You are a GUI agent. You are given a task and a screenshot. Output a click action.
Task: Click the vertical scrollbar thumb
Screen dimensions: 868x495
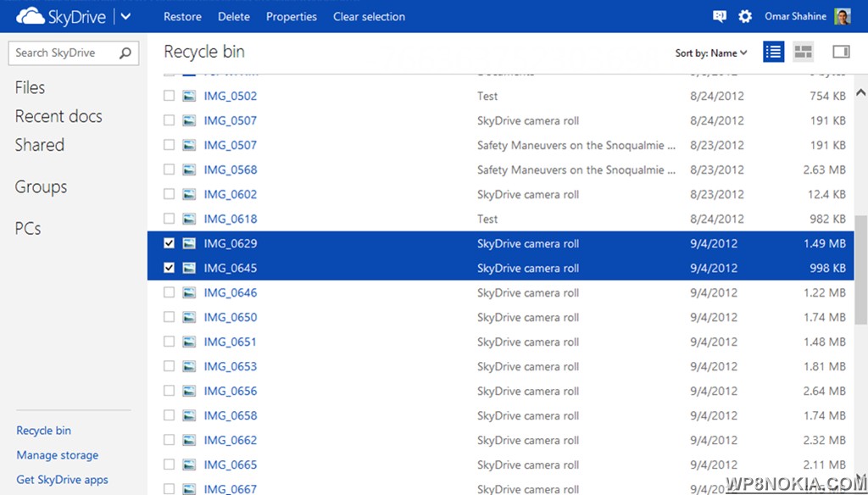click(861, 270)
